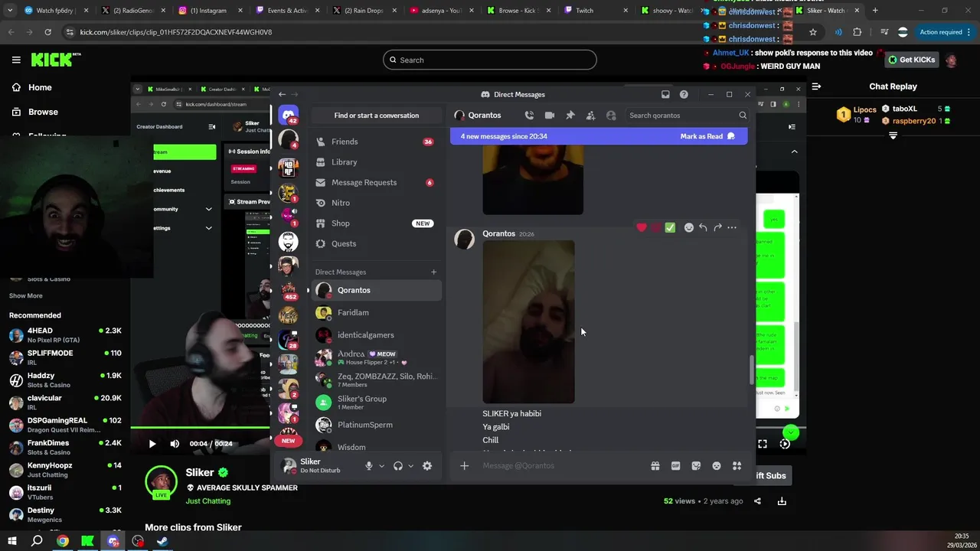Image resolution: width=980 pixels, height=551 pixels.
Task: Click Find or start a conversation
Action: click(x=376, y=116)
